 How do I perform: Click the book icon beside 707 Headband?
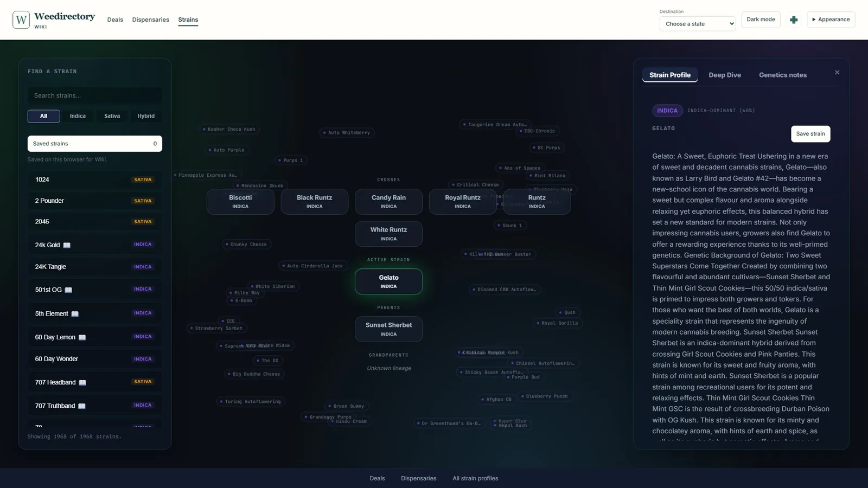pyautogui.click(x=82, y=383)
